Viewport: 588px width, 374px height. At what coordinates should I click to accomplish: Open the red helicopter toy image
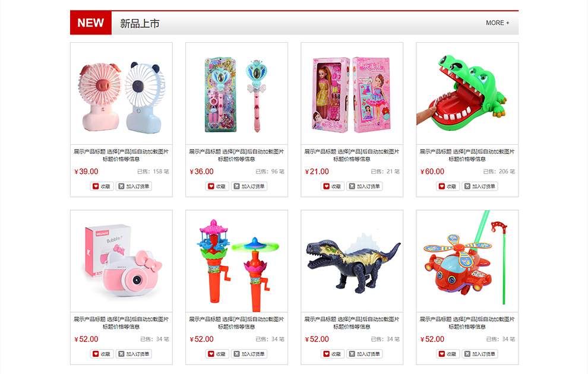(467, 261)
